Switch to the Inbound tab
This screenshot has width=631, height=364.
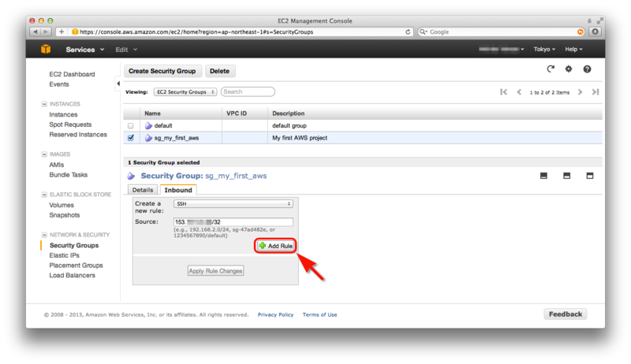(178, 190)
